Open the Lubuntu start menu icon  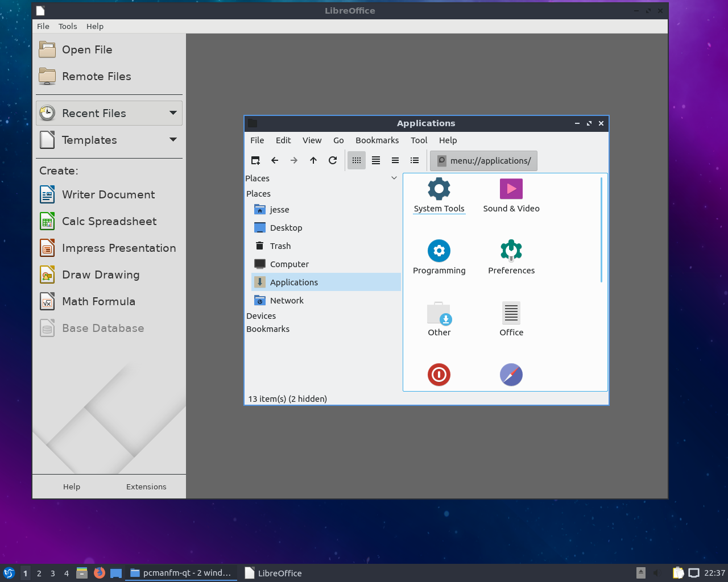pyautogui.click(x=9, y=573)
